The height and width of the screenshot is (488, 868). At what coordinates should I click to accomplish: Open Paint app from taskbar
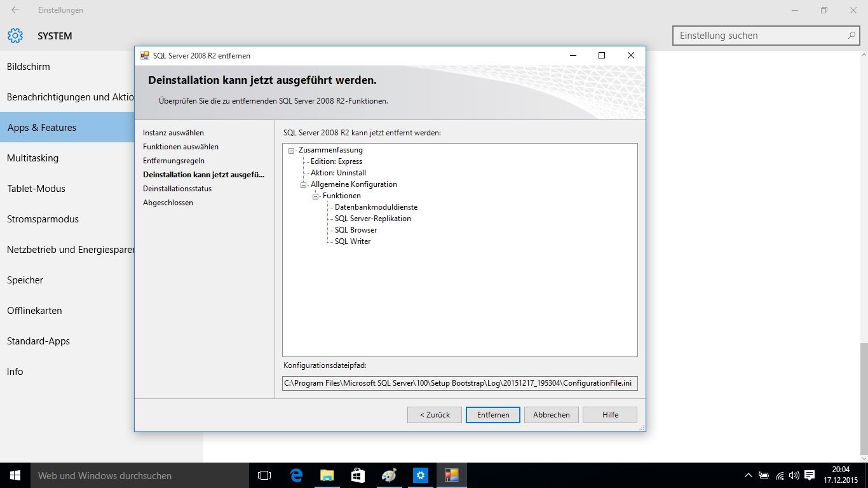pos(389,475)
